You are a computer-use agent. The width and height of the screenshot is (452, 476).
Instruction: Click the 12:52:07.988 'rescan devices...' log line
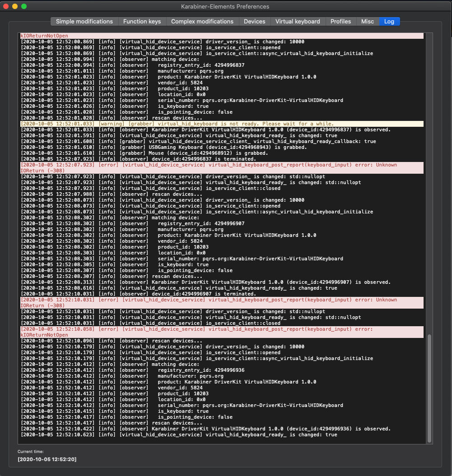[111, 194]
